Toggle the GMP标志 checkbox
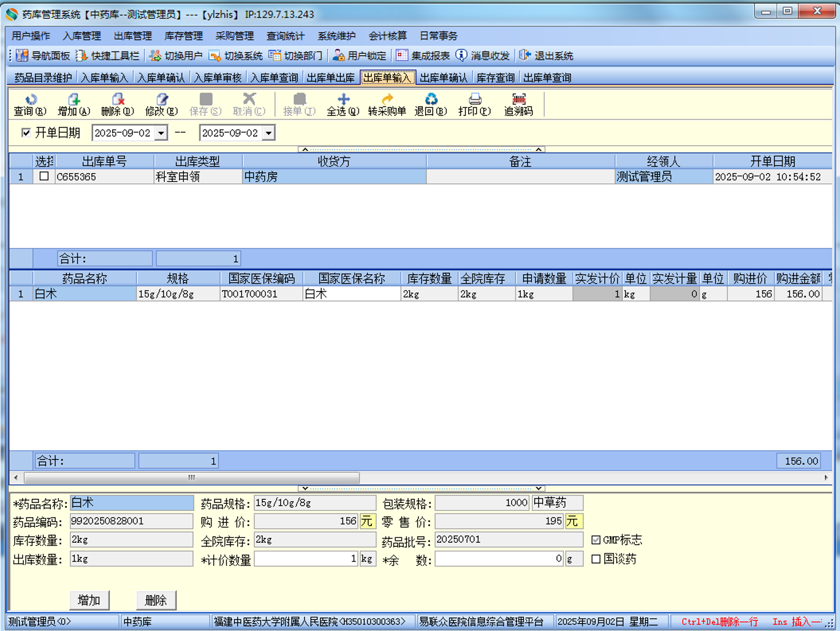The width and height of the screenshot is (840, 631). tap(596, 540)
